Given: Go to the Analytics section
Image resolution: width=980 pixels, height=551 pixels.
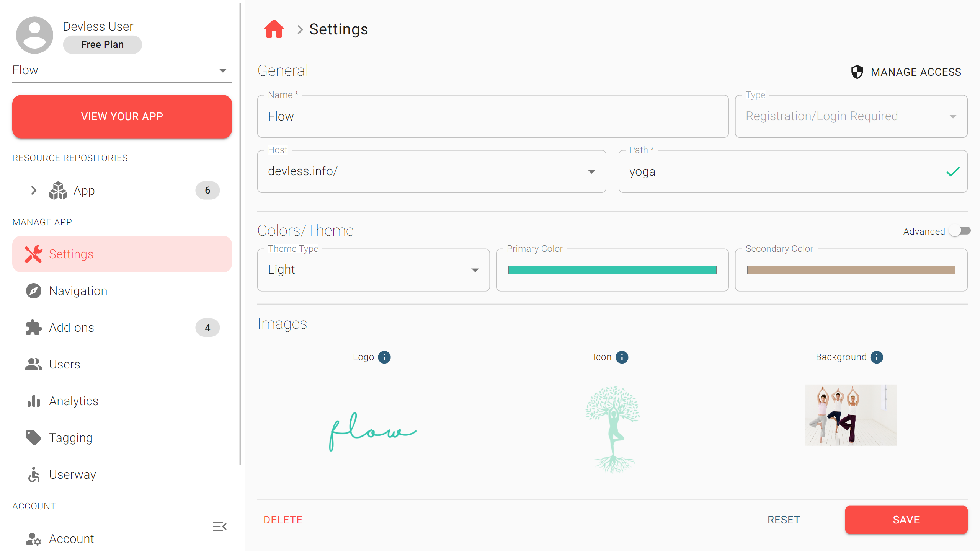Looking at the screenshot, I should pyautogui.click(x=73, y=401).
